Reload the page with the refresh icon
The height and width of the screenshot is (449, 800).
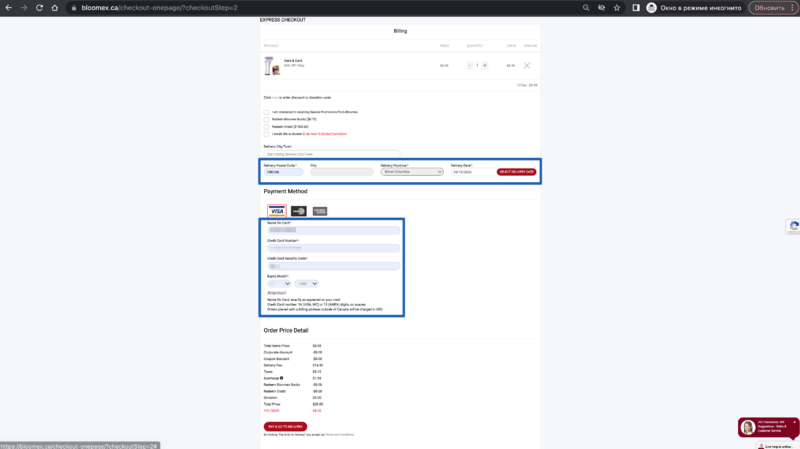pos(39,8)
